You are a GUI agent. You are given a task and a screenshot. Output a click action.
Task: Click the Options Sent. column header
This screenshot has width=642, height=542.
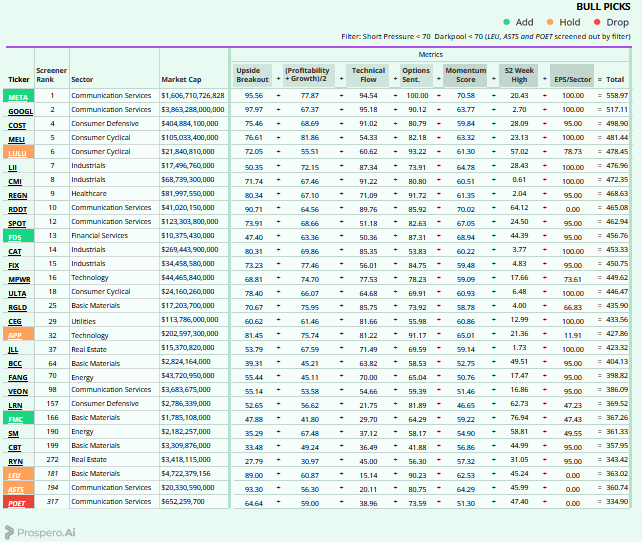[x=416, y=75]
